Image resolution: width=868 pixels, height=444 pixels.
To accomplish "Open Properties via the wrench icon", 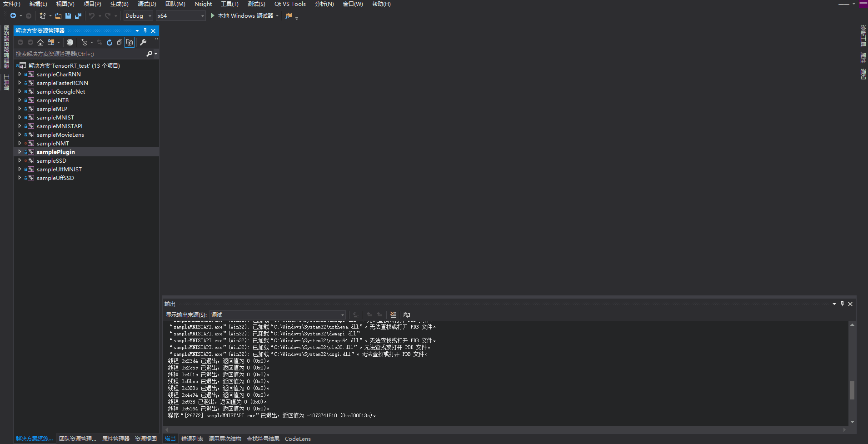I will click(x=143, y=42).
